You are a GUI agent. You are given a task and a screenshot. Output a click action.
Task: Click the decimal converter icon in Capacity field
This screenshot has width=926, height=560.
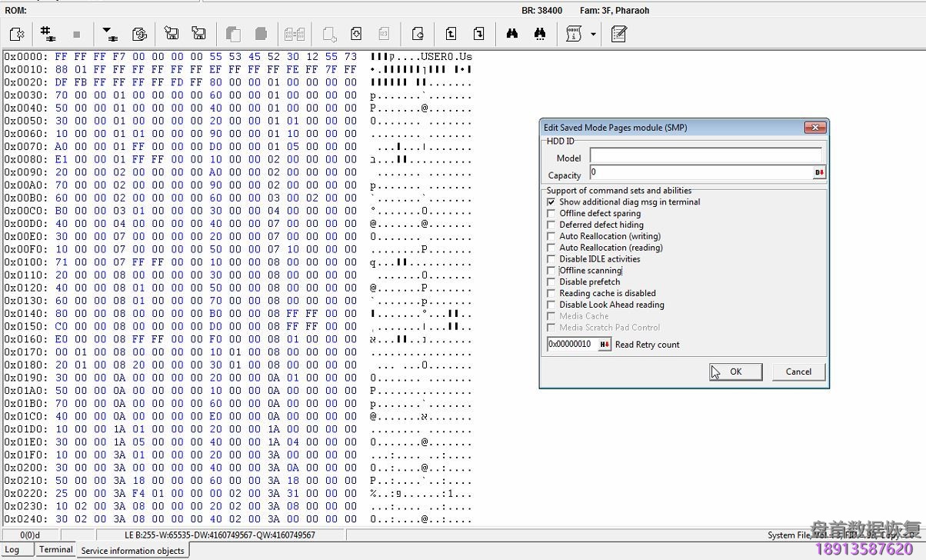pos(819,172)
